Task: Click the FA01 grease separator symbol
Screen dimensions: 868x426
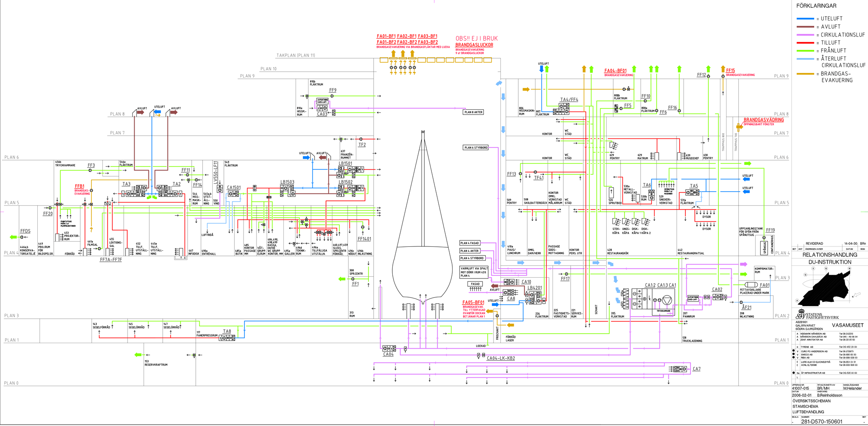Action: [x=751, y=285]
